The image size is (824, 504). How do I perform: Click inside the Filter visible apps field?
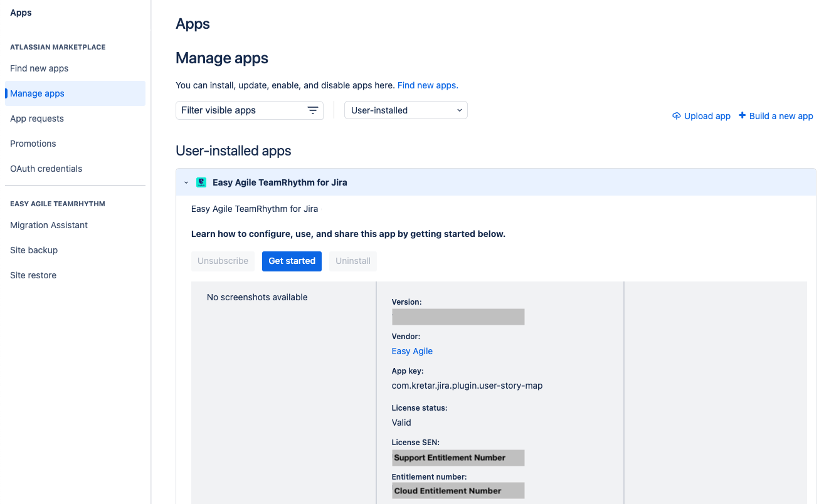tap(238, 110)
